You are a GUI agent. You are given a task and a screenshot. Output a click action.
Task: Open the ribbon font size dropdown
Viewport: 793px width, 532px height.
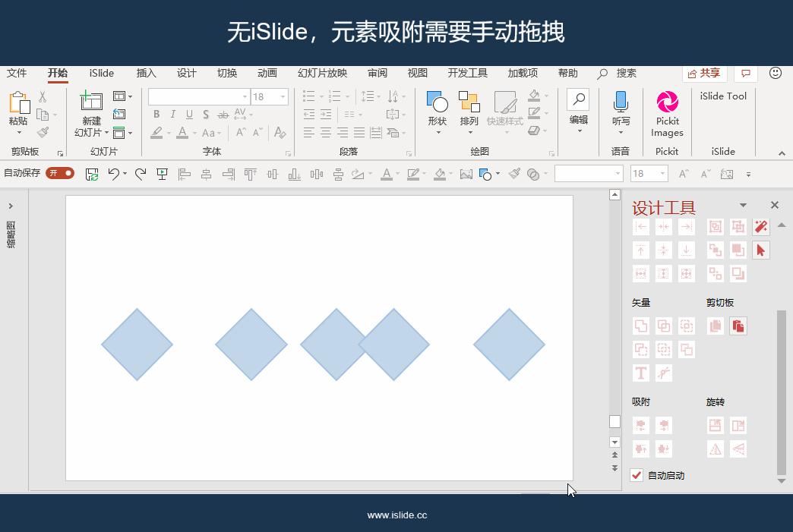(x=283, y=96)
